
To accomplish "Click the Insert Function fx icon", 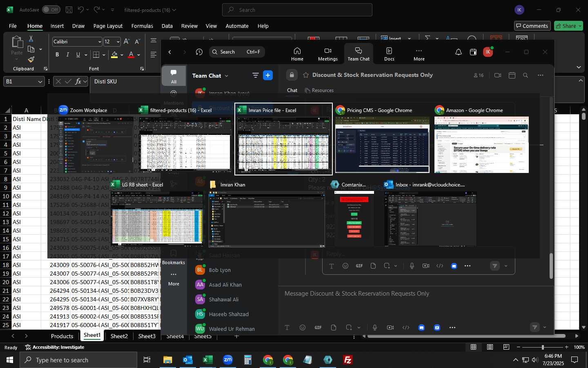I will (x=78, y=81).
